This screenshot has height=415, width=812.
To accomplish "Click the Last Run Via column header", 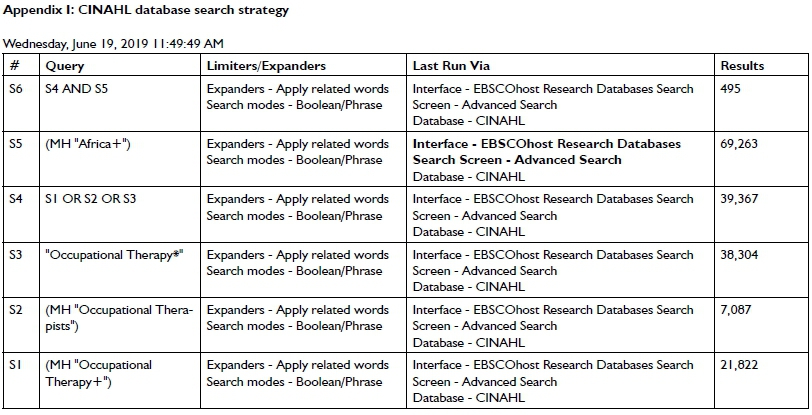I will coord(446,66).
